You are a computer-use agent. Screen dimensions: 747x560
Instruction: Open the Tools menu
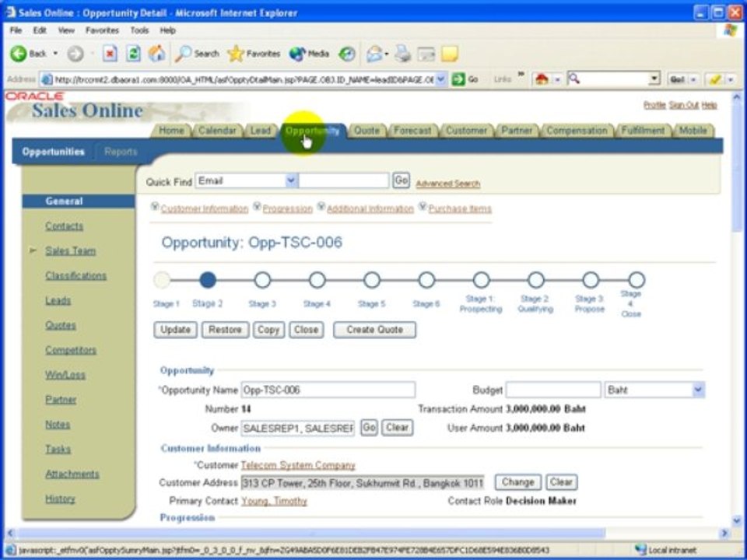pyautogui.click(x=139, y=30)
